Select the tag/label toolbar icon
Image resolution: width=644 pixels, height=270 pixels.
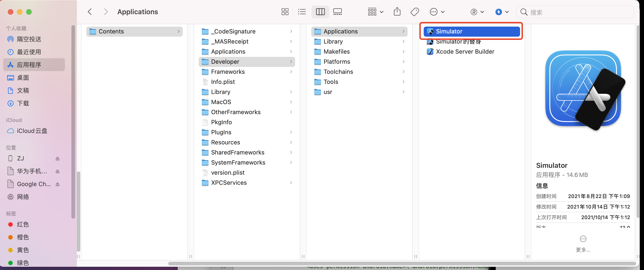point(415,11)
